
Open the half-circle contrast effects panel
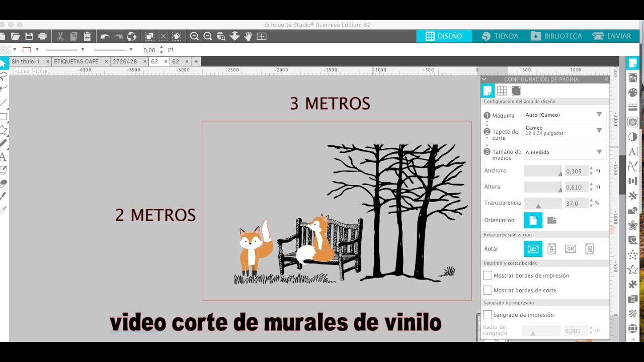pyautogui.click(x=633, y=137)
